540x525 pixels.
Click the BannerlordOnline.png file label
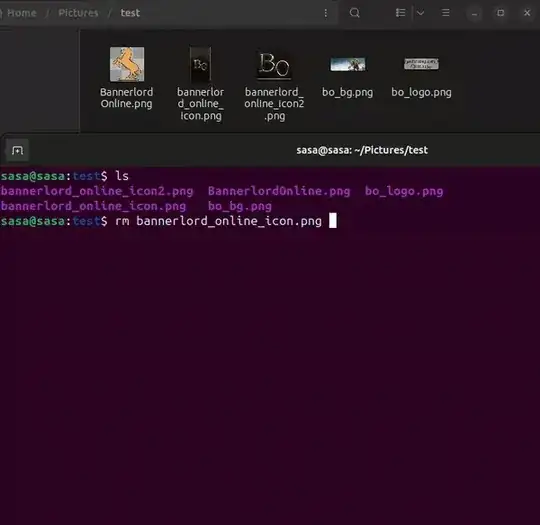(126, 98)
